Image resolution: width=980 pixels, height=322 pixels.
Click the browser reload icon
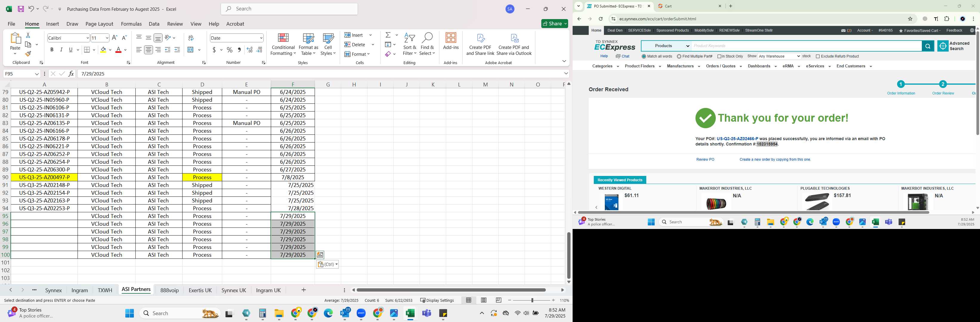600,19
